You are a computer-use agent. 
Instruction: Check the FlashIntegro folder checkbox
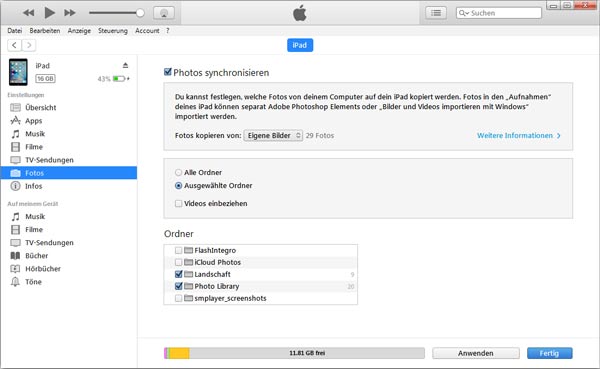coord(178,250)
